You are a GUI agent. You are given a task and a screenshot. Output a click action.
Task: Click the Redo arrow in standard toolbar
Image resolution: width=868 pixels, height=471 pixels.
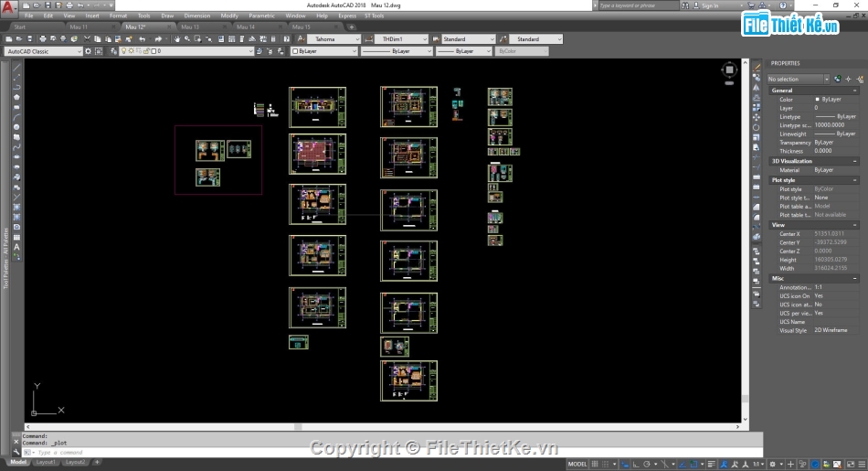[x=158, y=38]
